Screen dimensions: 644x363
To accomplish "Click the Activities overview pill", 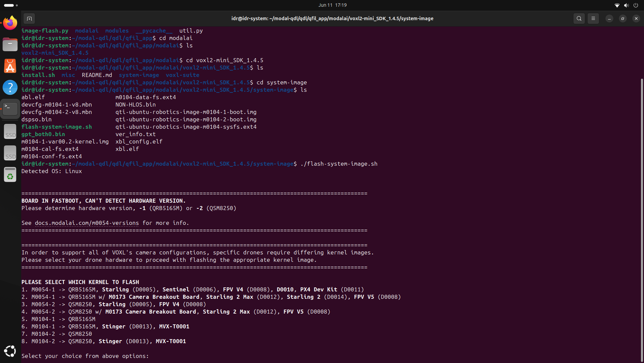I will pyautogui.click(x=11, y=5).
